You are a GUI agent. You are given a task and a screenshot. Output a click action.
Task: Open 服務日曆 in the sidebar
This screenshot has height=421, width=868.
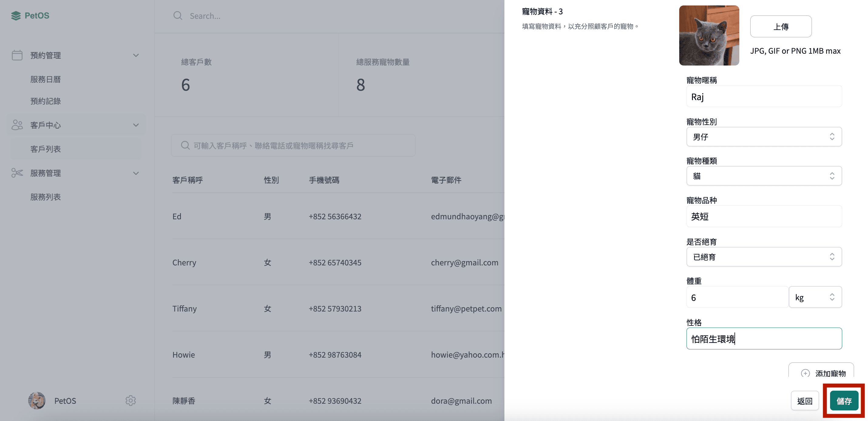pos(46,79)
